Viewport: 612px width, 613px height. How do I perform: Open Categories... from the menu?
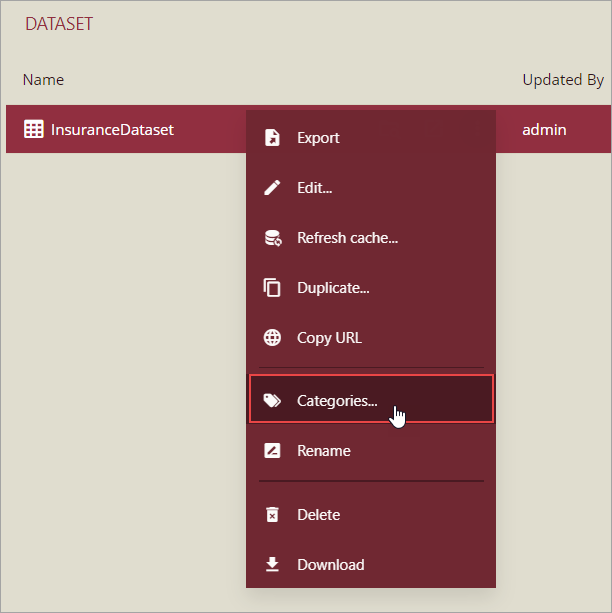click(372, 399)
